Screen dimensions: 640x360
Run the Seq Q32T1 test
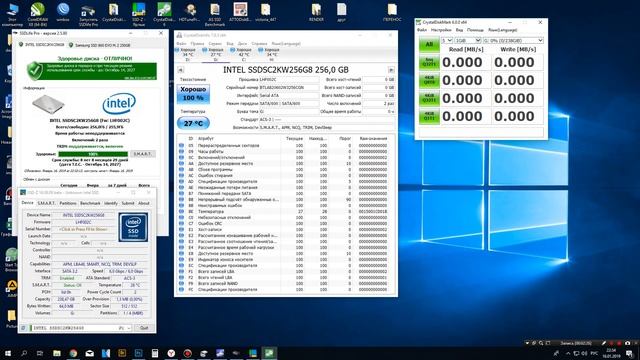(429, 62)
